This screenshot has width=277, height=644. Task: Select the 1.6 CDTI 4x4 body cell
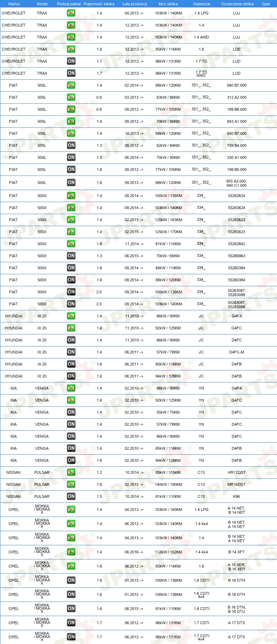[202, 594]
